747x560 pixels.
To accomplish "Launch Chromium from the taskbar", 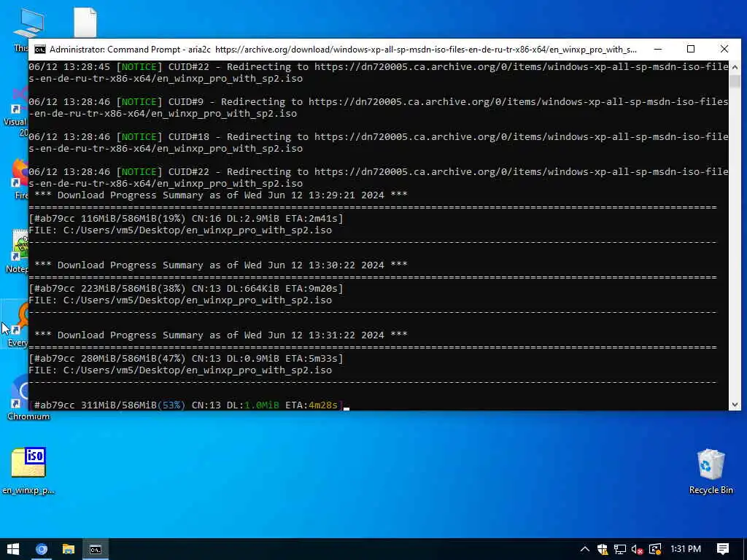I will point(42,549).
